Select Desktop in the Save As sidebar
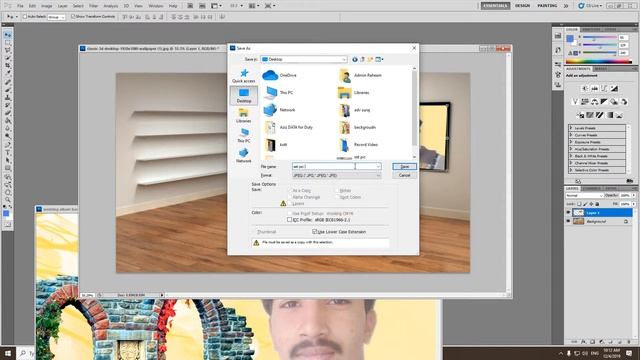The image size is (640, 360). click(244, 96)
